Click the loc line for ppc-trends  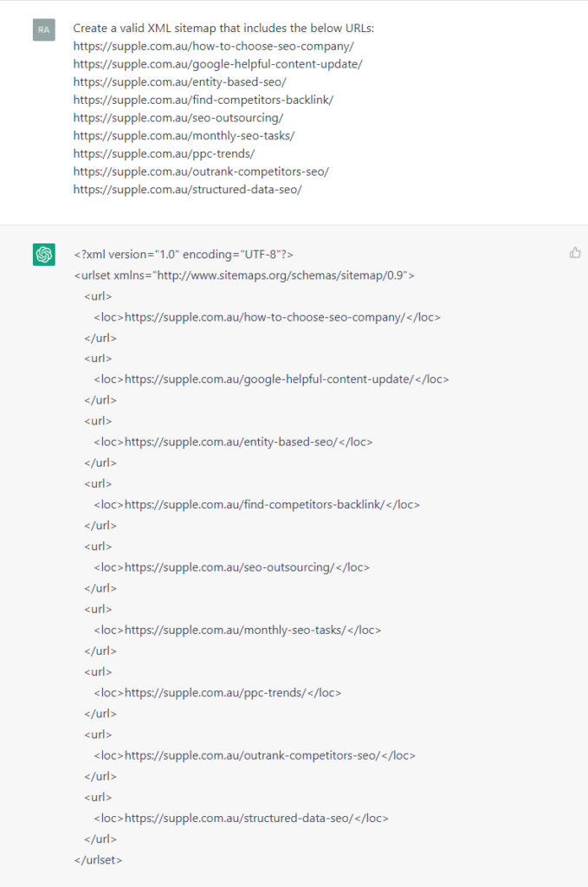[217, 693]
